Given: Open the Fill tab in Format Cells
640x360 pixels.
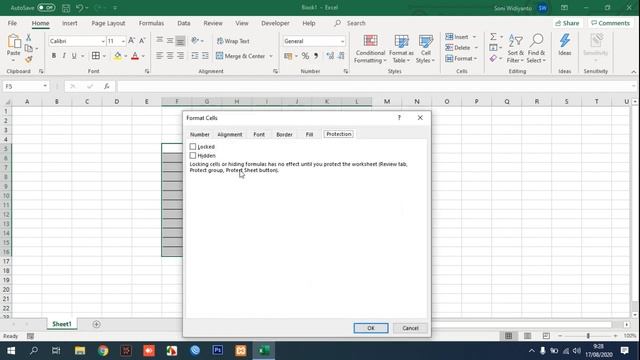Looking at the screenshot, I should coord(309,134).
